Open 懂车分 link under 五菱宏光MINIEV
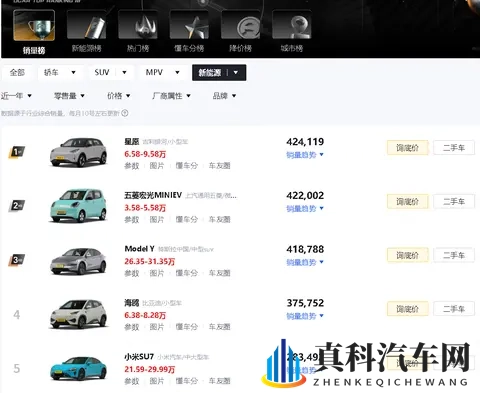 pyautogui.click(x=187, y=219)
